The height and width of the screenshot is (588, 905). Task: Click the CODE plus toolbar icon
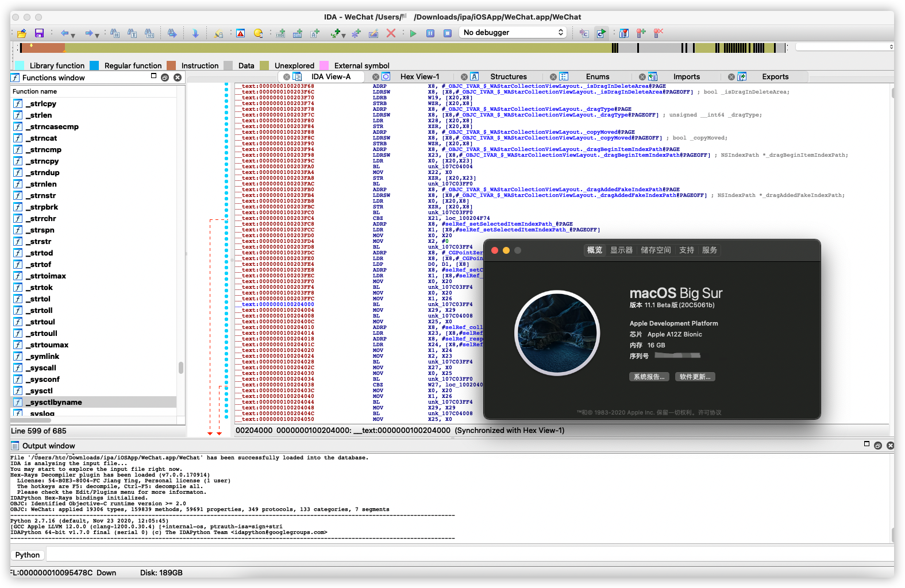tap(280, 33)
